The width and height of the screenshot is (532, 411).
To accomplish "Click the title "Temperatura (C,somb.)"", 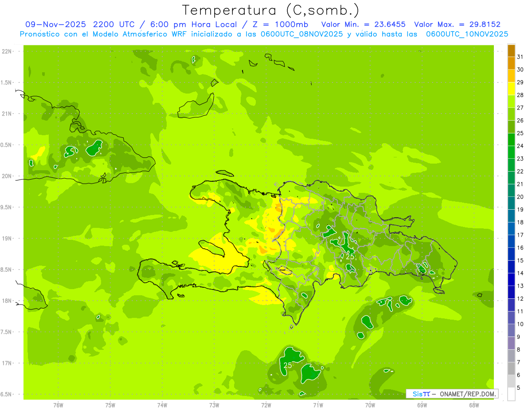I will pyautogui.click(x=271, y=10).
